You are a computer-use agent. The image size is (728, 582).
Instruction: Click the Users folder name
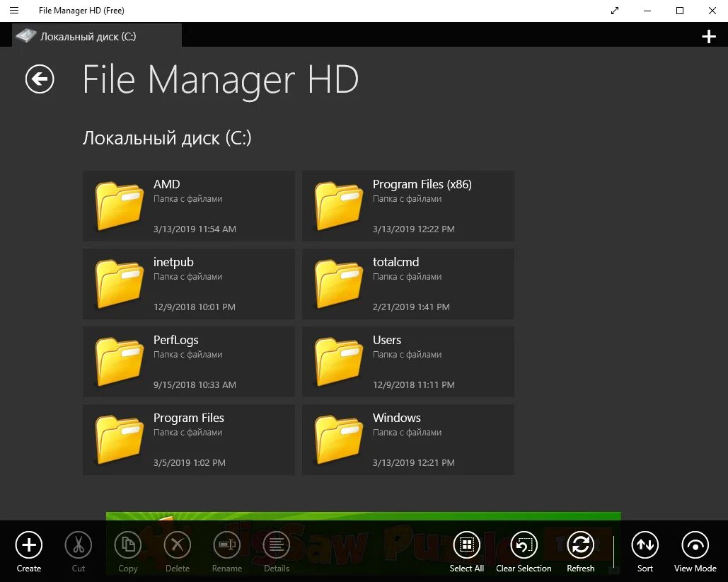[387, 340]
